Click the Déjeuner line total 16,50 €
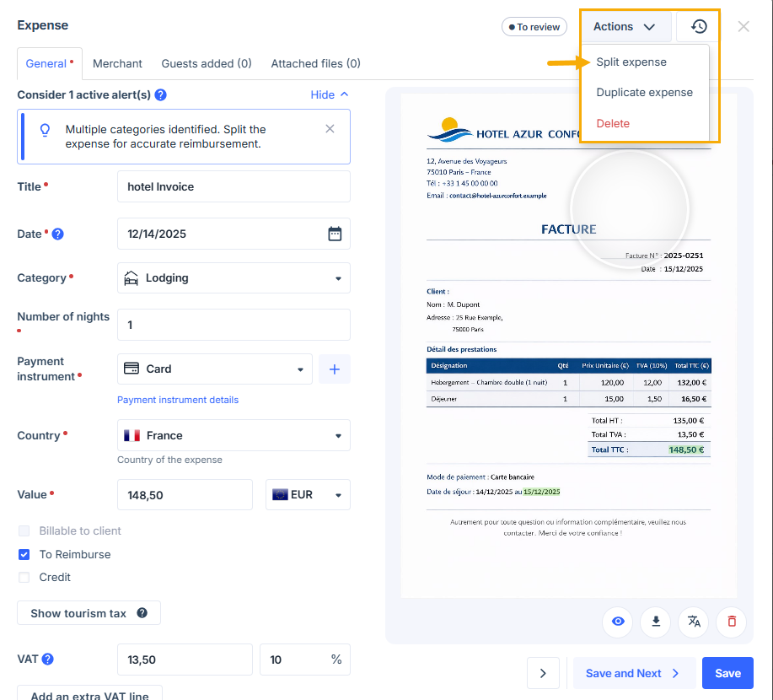 (694, 399)
